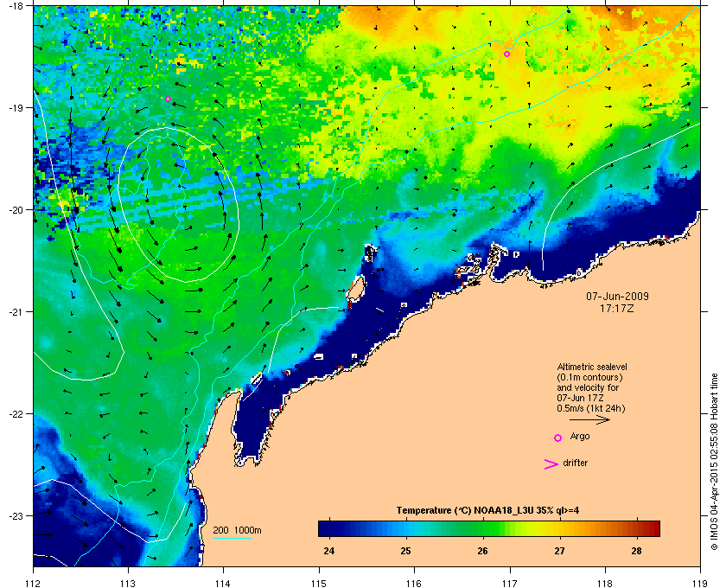Viewport: 726px width, 588px height.
Task: Click the longitude axis label 112
Action: click(34, 583)
